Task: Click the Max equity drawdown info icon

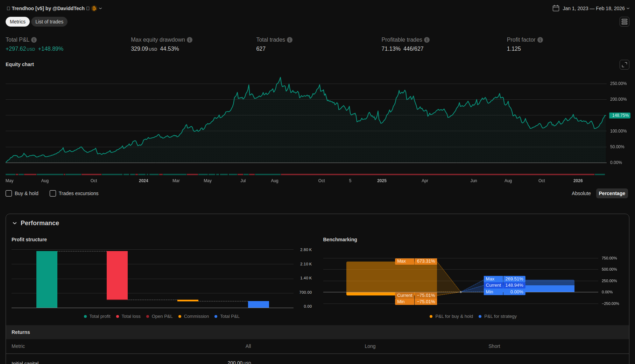Action: pos(190,40)
